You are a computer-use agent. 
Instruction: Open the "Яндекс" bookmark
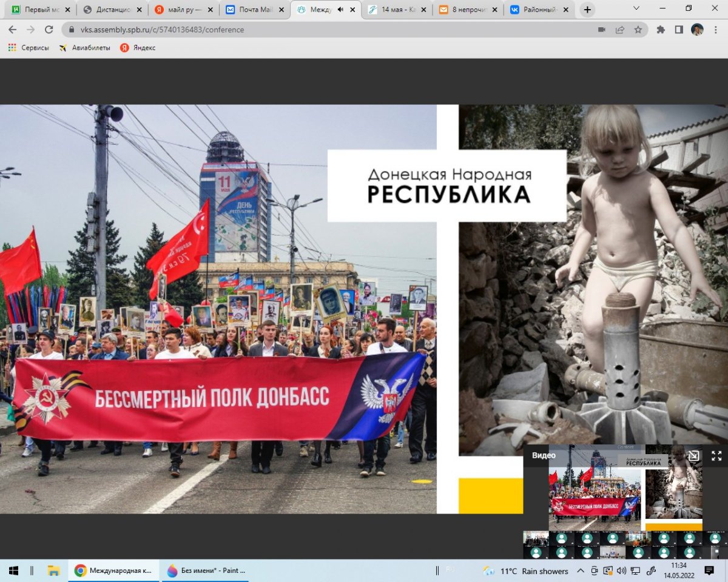[x=138, y=48]
